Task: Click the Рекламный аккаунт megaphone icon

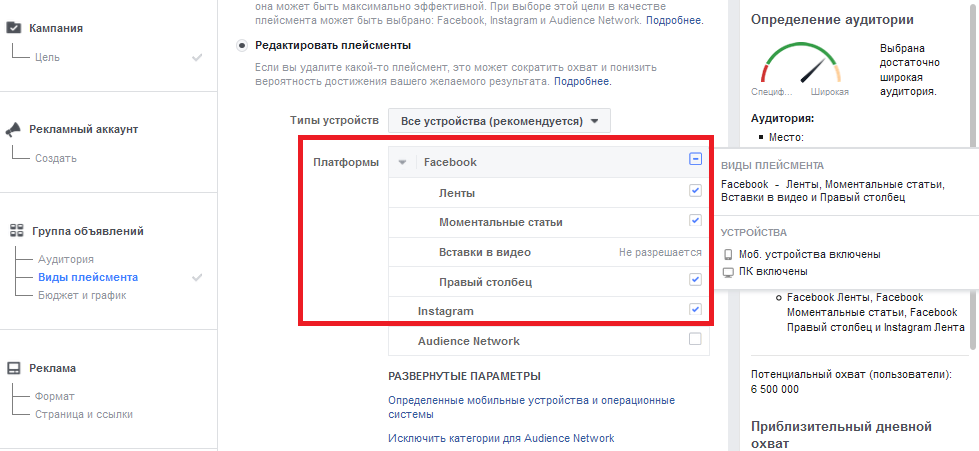Action: [x=13, y=129]
